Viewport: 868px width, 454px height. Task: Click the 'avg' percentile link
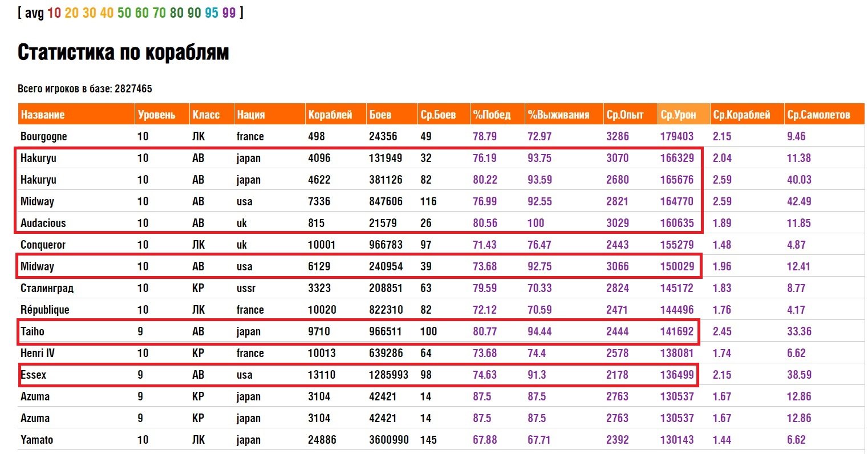coord(34,13)
